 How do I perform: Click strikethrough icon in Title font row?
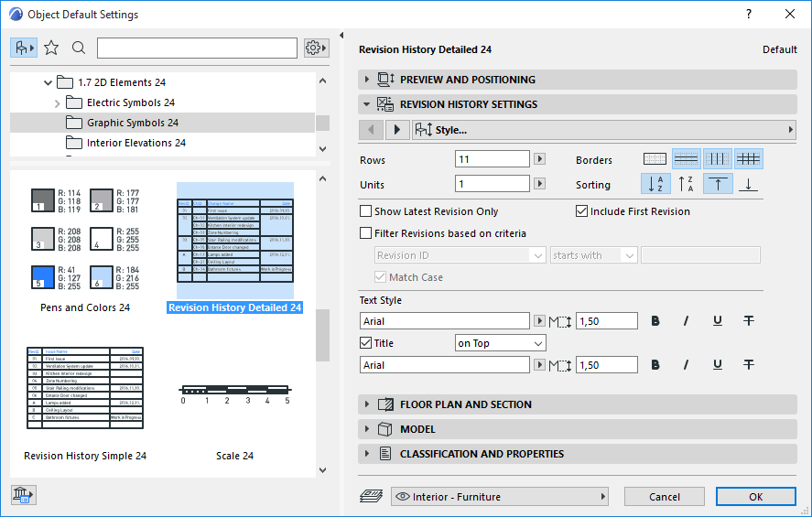[749, 365]
